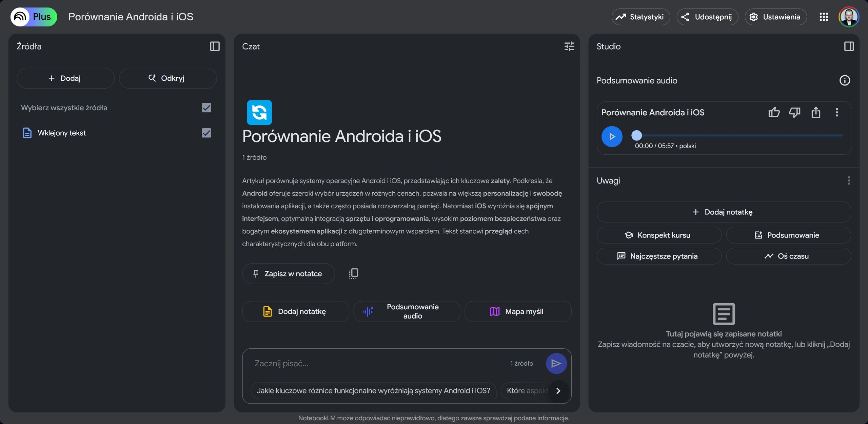The height and width of the screenshot is (424, 868).
Task: Open the Wklejony tekst source
Action: click(x=62, y=133)
